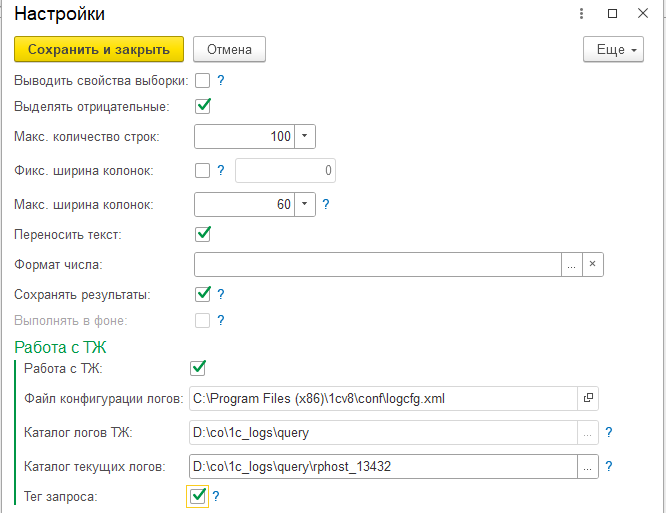Toggle Переносить текст checkbox
Image resolution: width=666 pixels, height=513 pixels.
click(203, 234)
